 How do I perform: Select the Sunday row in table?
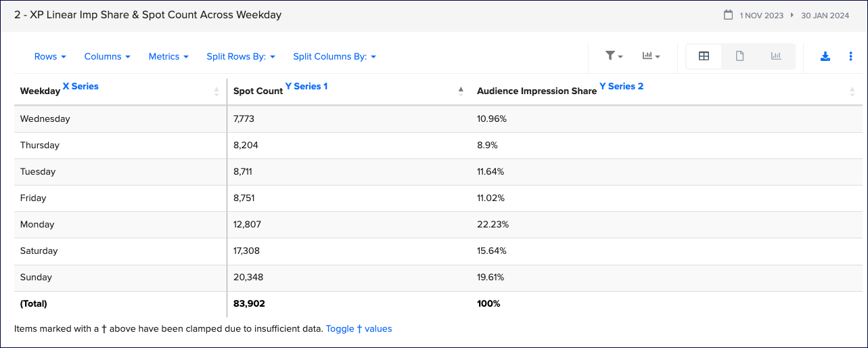tap(37, 278)
